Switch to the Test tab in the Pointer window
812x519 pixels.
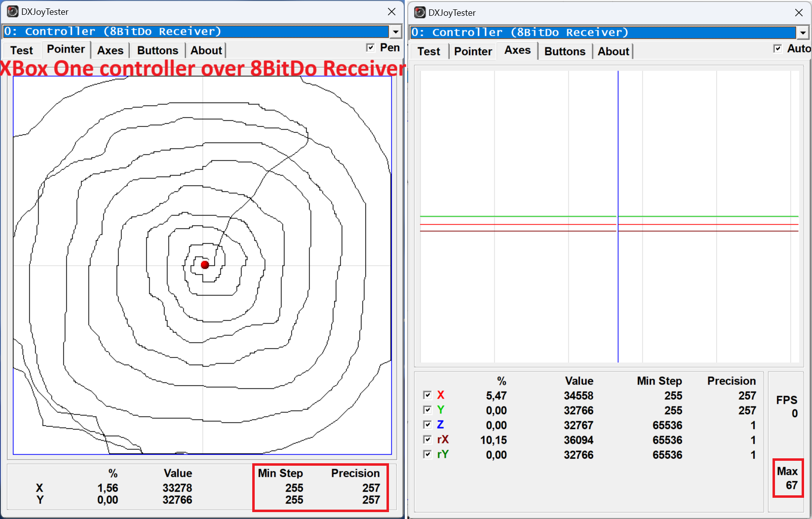(22, 50)
